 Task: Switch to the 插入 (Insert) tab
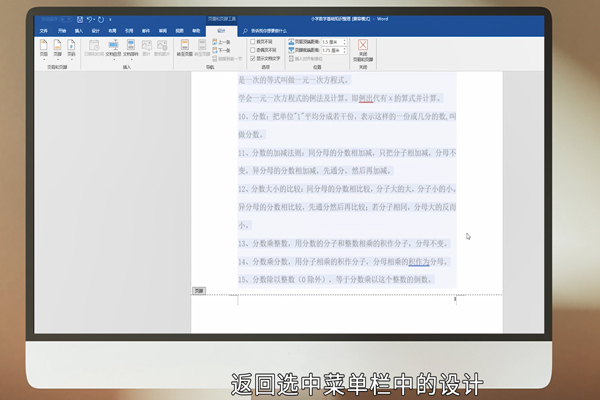(79, 31)
